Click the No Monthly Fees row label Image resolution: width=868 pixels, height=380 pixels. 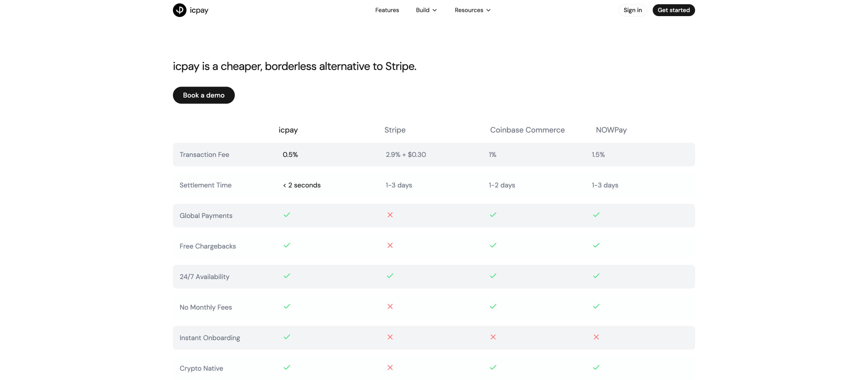tap(206, 307)
